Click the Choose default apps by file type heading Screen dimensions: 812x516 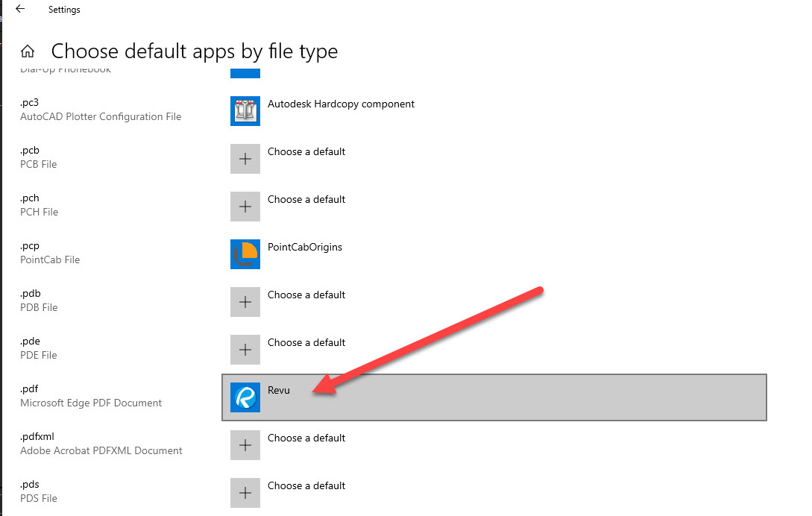coord(194,51)
